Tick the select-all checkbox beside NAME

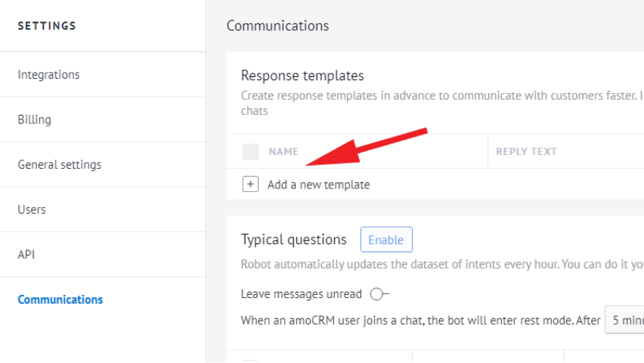click(250, 152)
